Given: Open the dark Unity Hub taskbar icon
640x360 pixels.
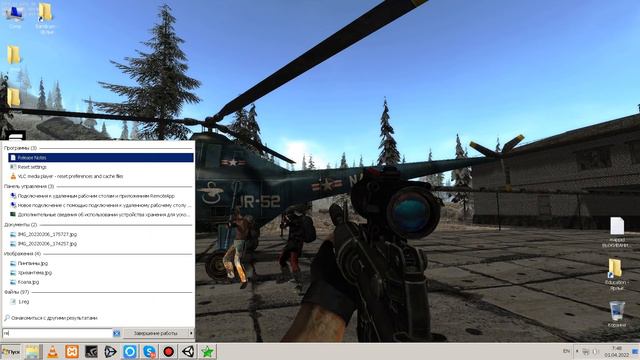Looking at the screenshot, I should pyautogui.click(x=111, y=352).
